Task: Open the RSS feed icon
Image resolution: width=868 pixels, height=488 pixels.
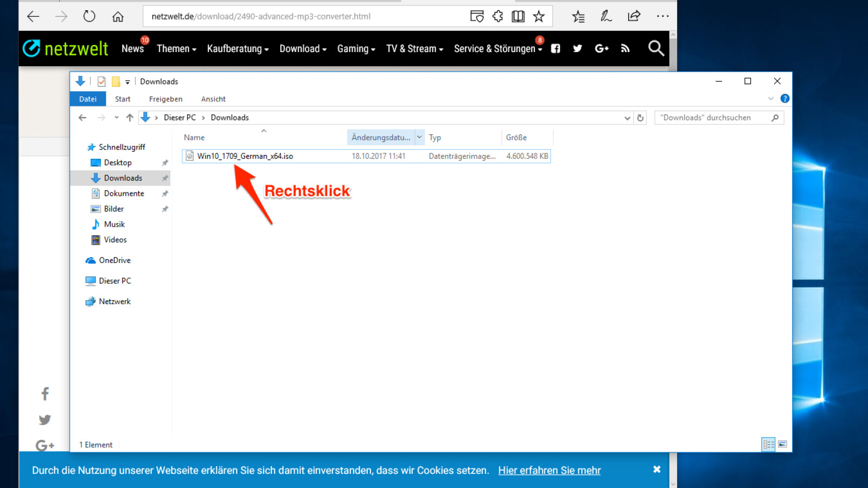Action: [625, 48]
